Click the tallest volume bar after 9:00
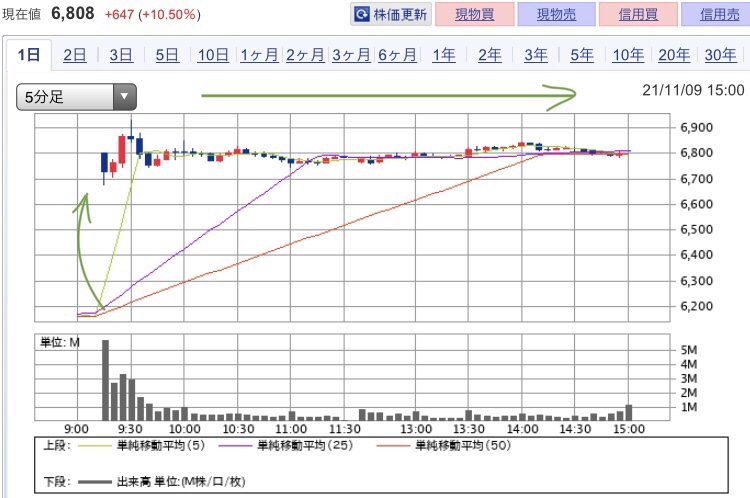 click(105, 380)
